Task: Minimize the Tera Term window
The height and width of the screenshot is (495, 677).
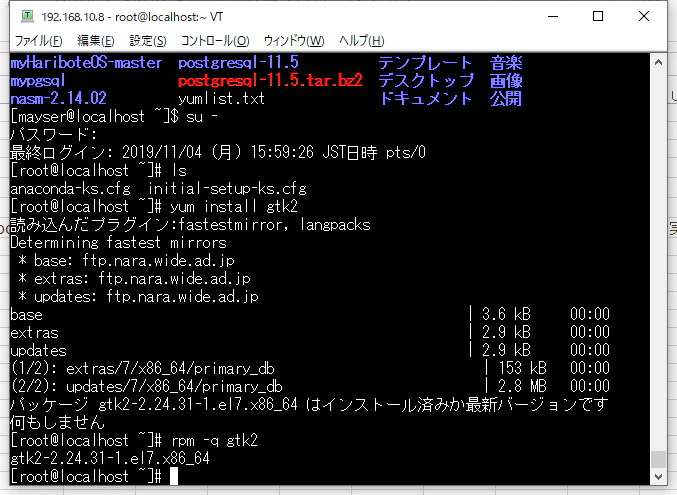Action: click(x=553, y=16)
